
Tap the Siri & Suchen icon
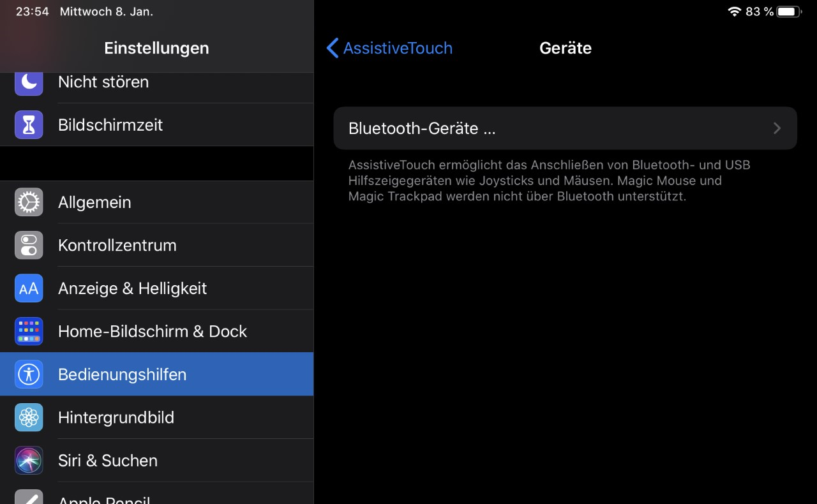click(x=29, y=461)
